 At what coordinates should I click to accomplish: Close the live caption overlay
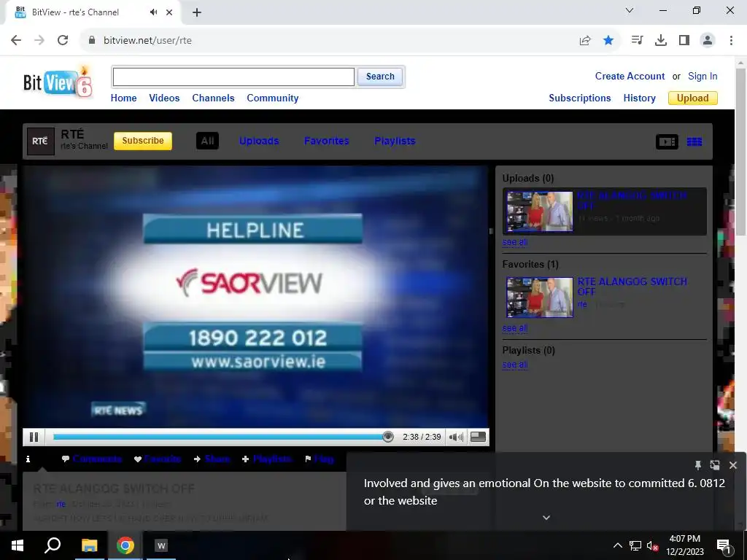tap(733, 465)
